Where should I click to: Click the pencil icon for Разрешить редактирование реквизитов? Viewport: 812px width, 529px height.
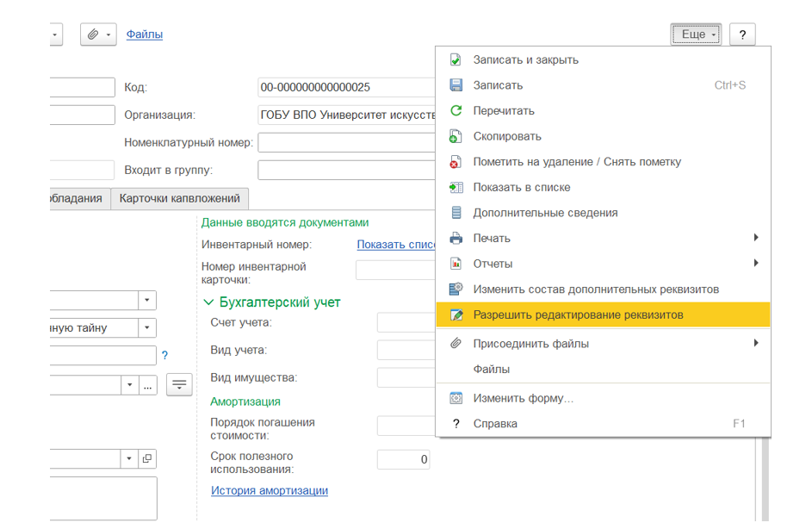tap(456, 315)
